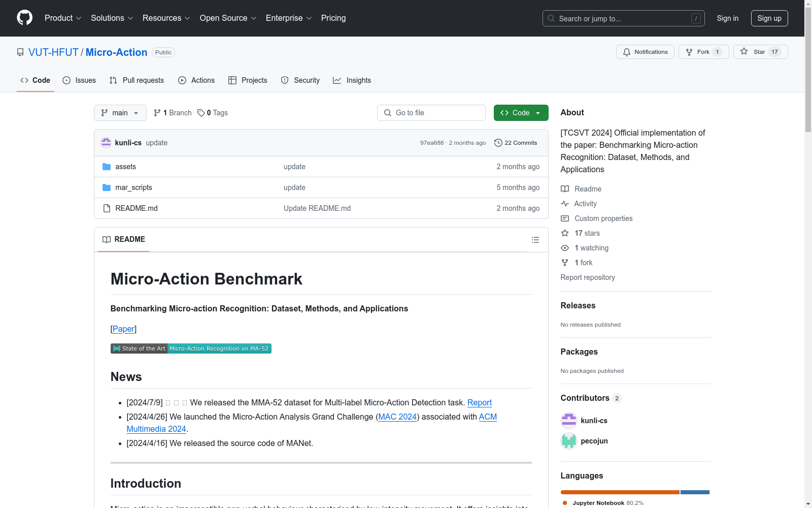Viewport: 812px width, 508px height.
Task: Switch to the Security tab
Action: point(300,80)
